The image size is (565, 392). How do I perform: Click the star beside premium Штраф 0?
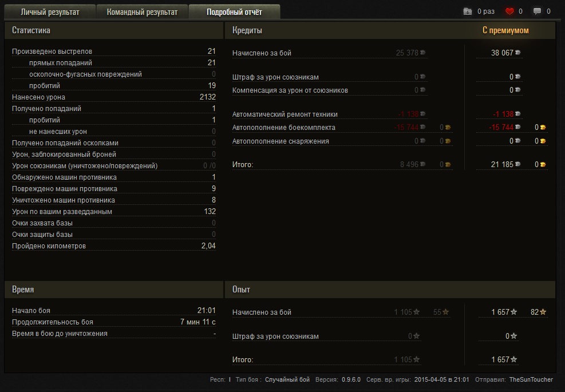(514, 336)
